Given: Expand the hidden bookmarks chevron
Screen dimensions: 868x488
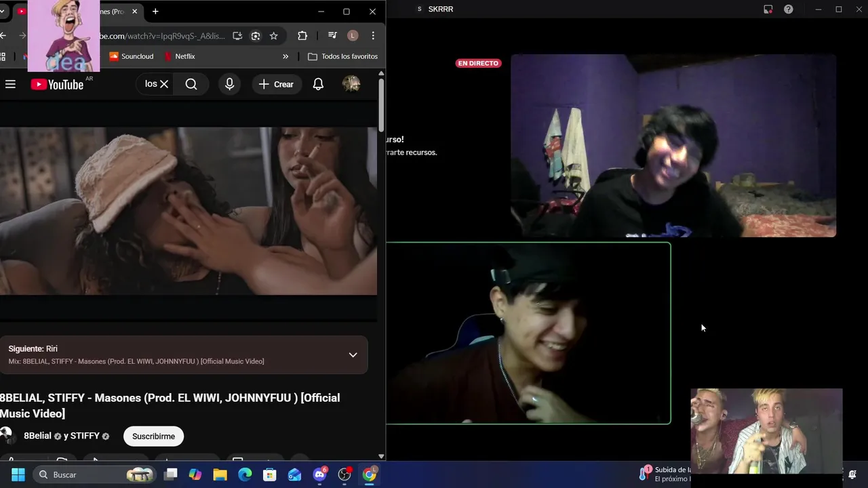Looking at the screenshot, I should (x=285, y=56).
